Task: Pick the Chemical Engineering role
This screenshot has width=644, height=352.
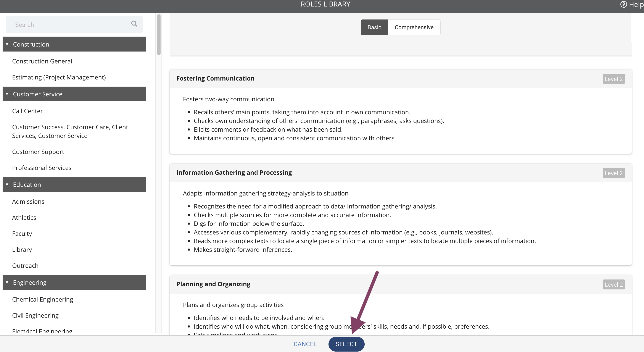Action: point(42,299)
